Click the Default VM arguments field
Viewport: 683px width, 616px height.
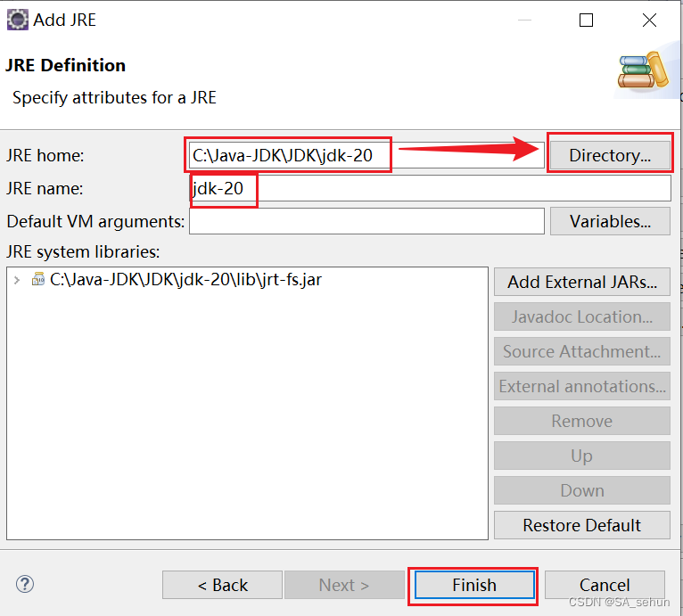(366, 221)
